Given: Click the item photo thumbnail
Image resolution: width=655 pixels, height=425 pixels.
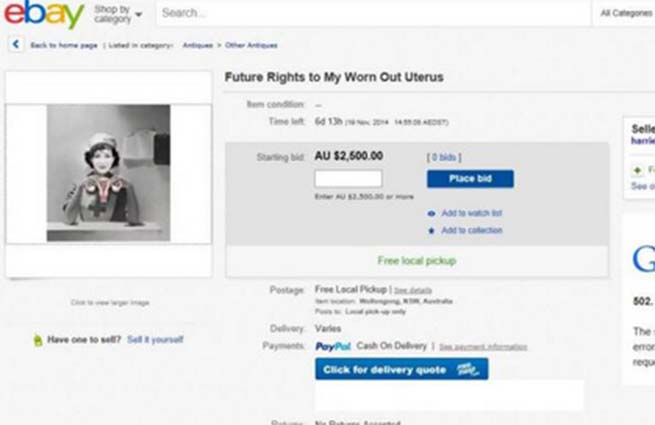Looking at the screenshot, I should point(108,173).
